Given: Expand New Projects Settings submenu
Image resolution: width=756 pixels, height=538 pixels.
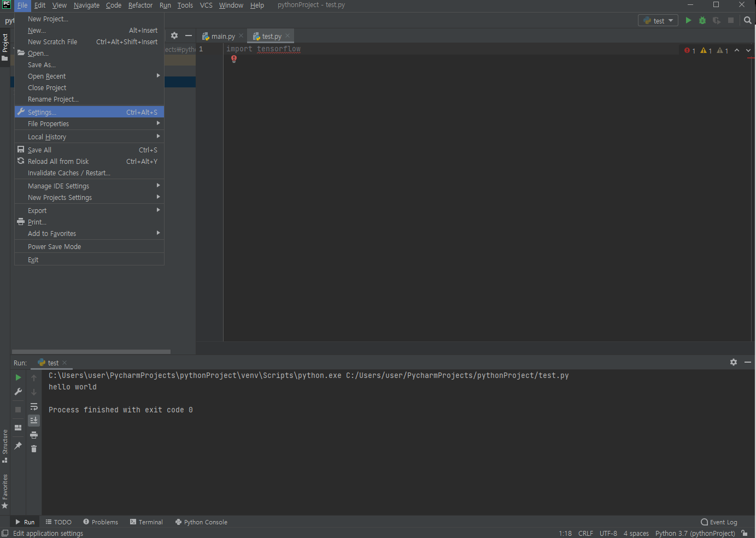Looking at the screenshot, I should pyautogui.click(x=90, y=197).
